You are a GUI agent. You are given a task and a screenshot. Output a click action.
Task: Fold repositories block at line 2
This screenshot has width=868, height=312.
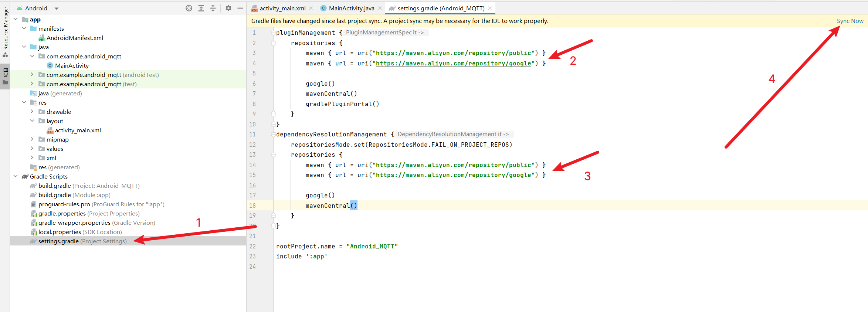(x=274, y=43)
